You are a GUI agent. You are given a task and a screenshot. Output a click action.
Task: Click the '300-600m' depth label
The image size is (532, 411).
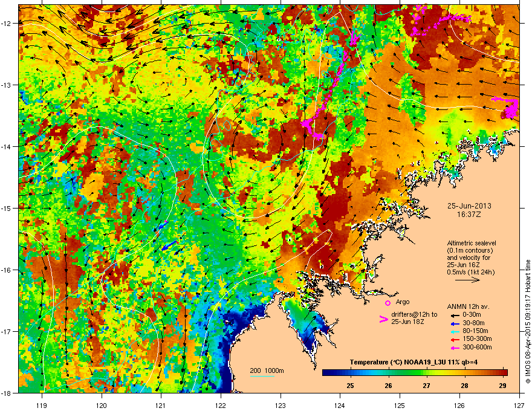click(477, 348)
